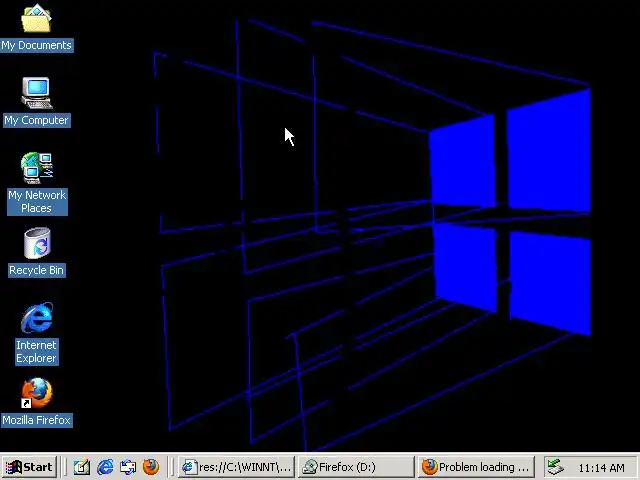Switch to the res://C:\WINNT taskbar window

pos(236,467)
